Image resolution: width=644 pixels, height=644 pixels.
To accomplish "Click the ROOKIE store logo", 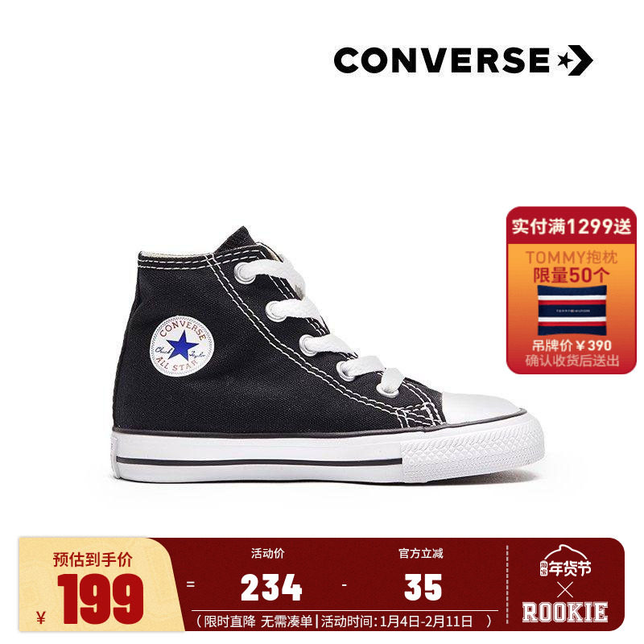I will pyautogui.click(x=565, y=613).
